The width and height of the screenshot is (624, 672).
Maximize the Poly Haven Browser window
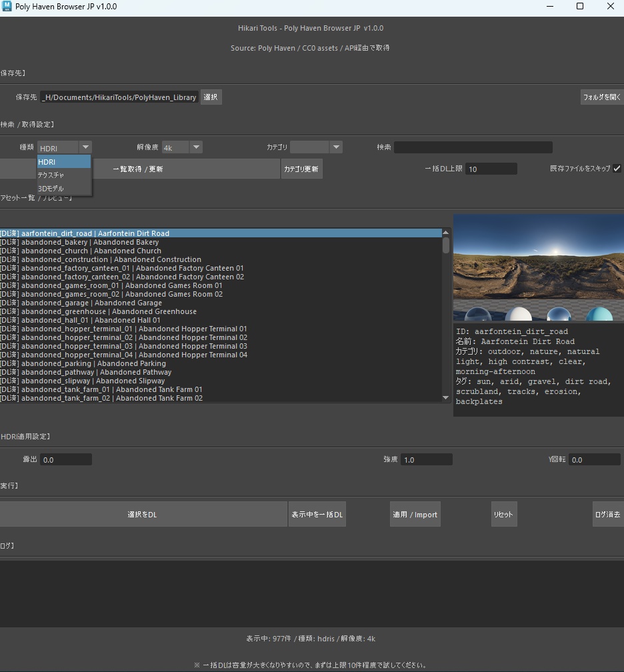coord(580,7)
